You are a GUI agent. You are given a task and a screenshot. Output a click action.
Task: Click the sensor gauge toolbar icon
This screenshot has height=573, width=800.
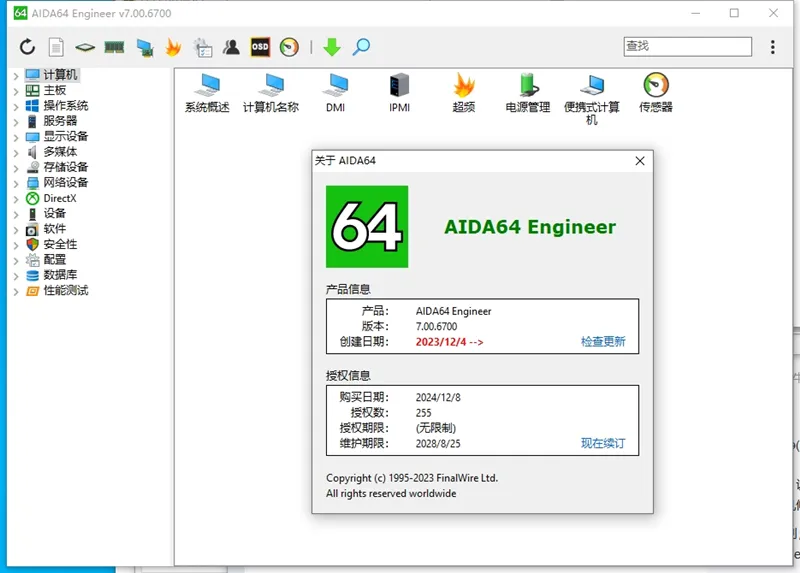(289, 47)
